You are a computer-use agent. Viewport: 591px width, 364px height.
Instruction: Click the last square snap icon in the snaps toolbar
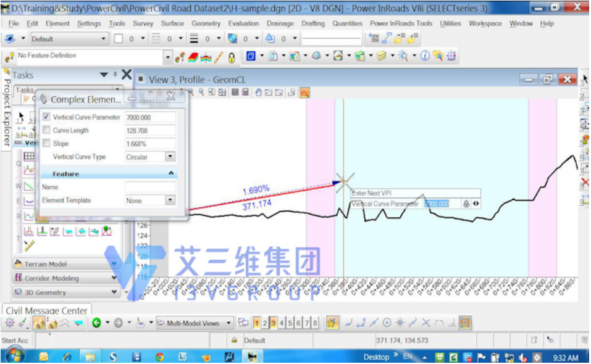[465, 323]
